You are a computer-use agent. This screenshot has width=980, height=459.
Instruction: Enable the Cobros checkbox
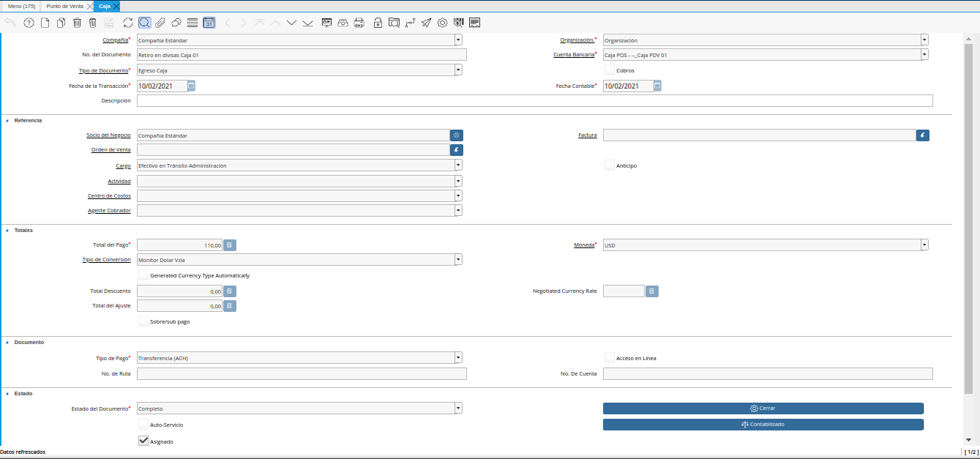[x=610, y=70]
